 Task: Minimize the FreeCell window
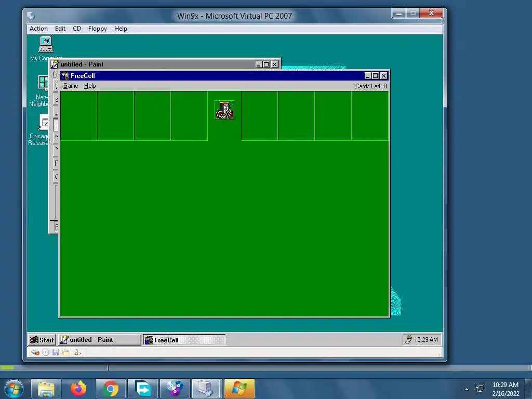click(x=368, y=76)
